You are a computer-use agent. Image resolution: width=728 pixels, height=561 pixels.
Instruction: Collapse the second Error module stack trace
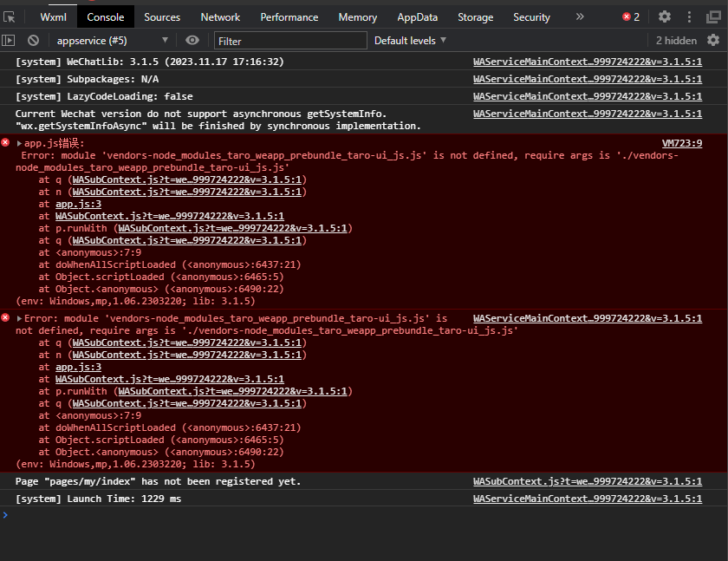click(19, 319)
